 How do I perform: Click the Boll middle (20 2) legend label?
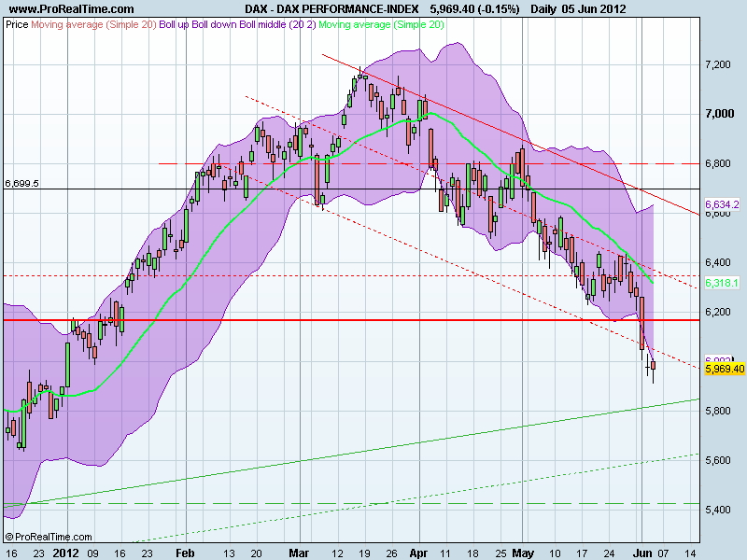(x=277, y=25)
